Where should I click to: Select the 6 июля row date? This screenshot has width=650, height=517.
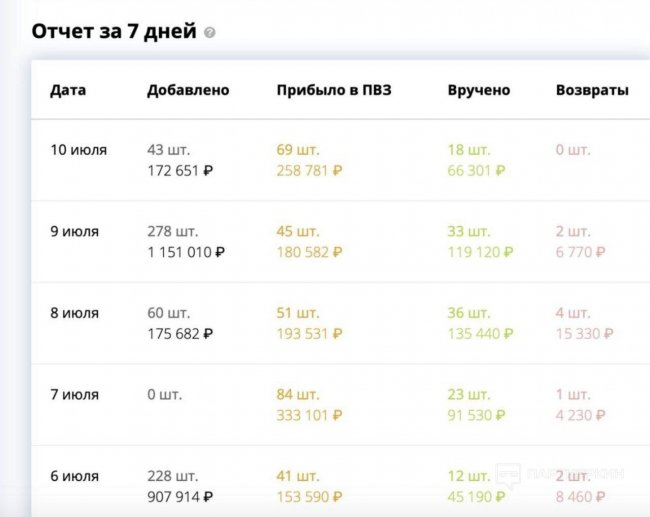pyautogui.click(x=75, y=476)
